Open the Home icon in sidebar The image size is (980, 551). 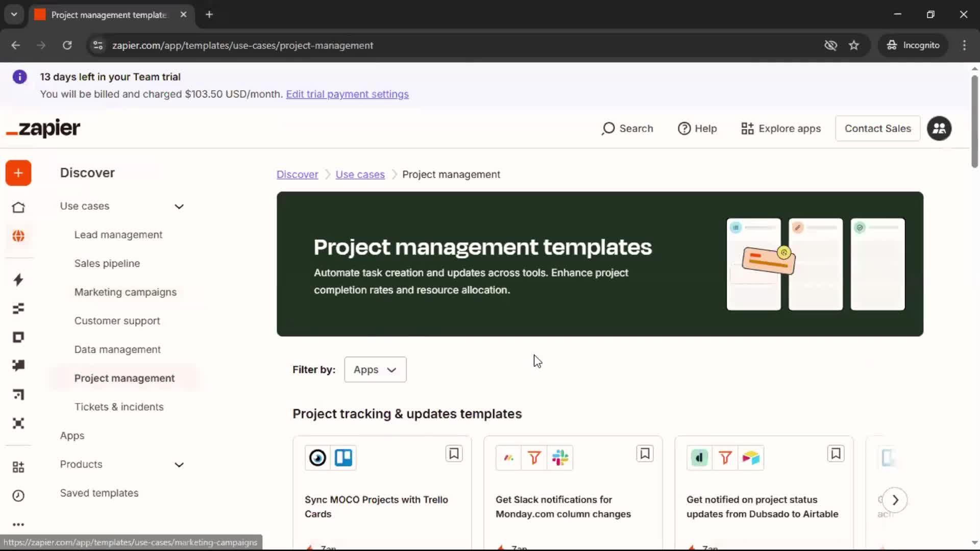point(18,207)
